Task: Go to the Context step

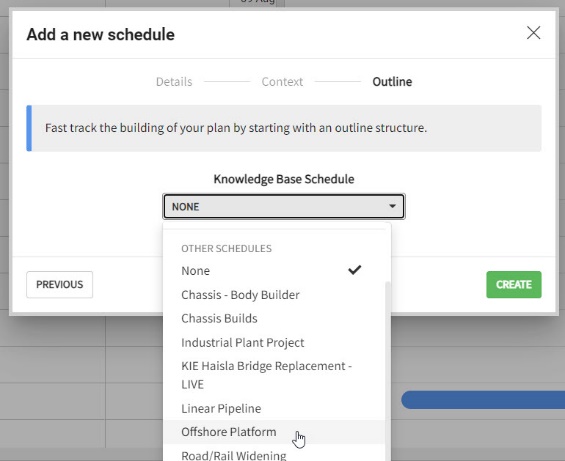Action: (x=282, y=82)
